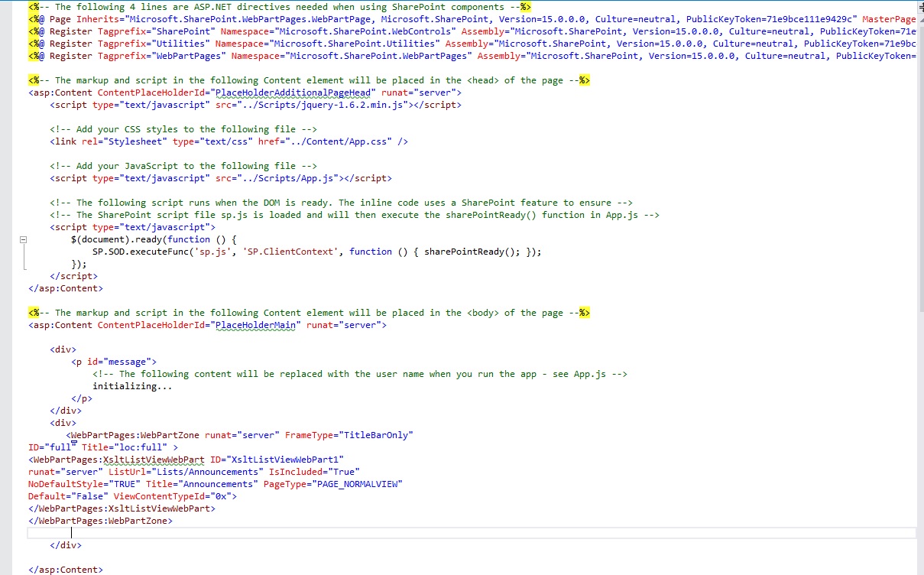
Task: Click the closing </WebPartPages:XsltListViewWebPart> tag
Action: 122,508
